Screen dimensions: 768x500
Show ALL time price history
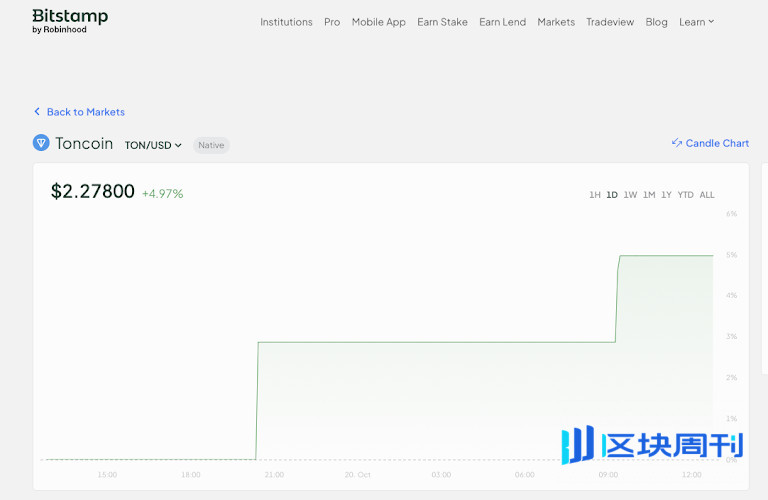coord(707,195)
